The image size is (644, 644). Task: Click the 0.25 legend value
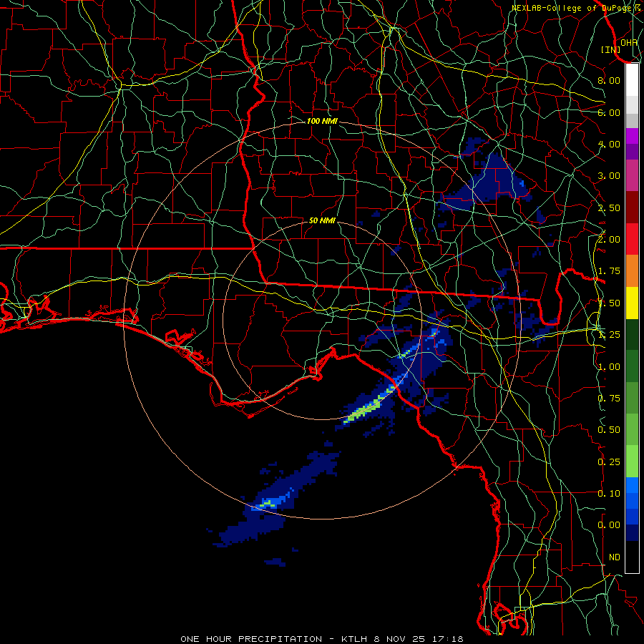[x=609, y=462]
